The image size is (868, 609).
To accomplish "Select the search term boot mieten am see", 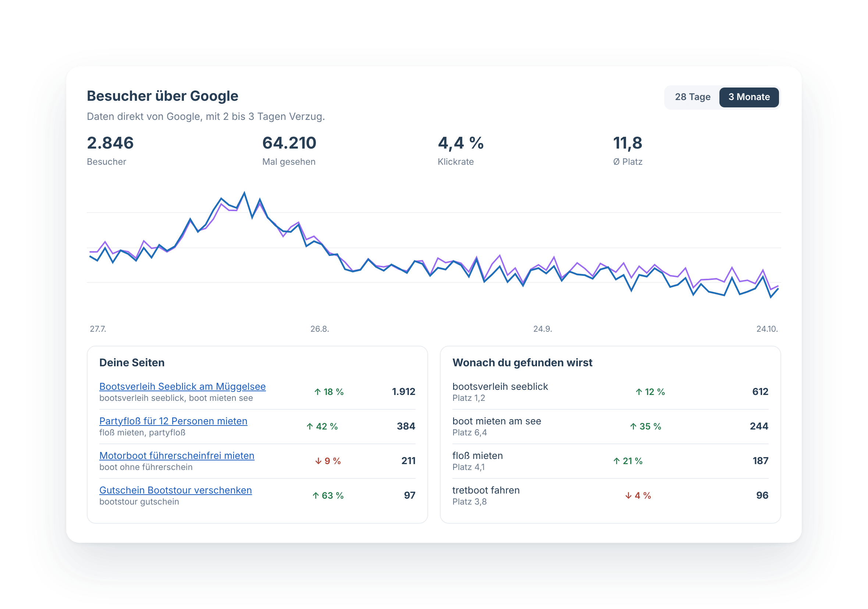I will click(497, 421).
